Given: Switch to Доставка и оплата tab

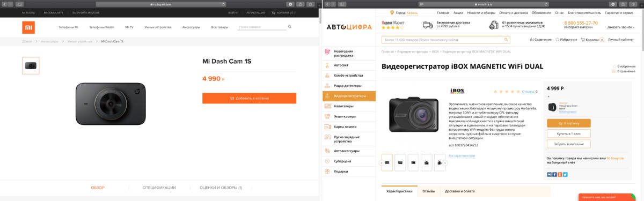Looking at the screenshot, I should [x=460, y=191].
